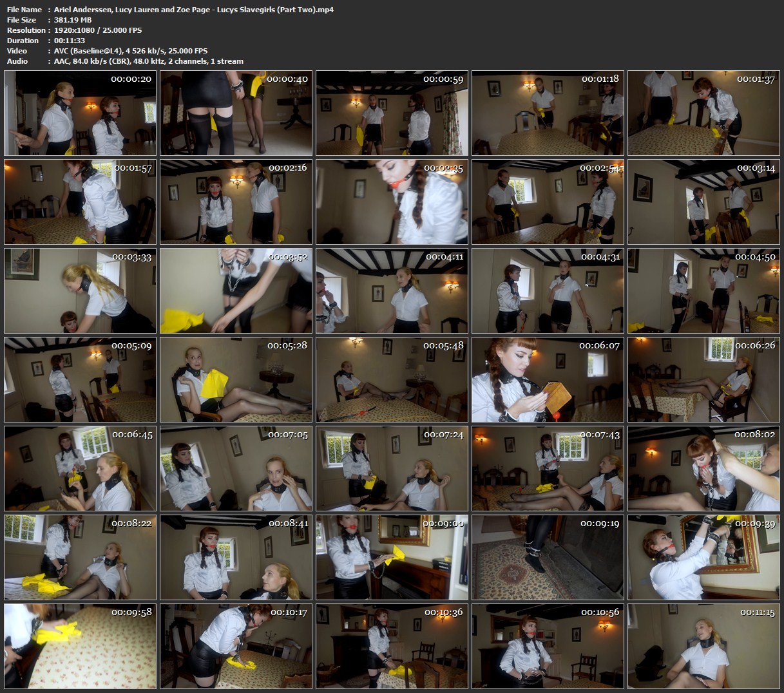
Task: Click the 'Audio' label
Action: tap(17, 61)
